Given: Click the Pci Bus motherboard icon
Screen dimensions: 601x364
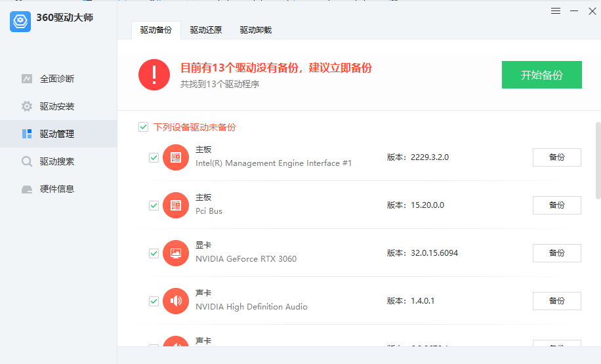Looking at the screenshot, I should point(176,205).
